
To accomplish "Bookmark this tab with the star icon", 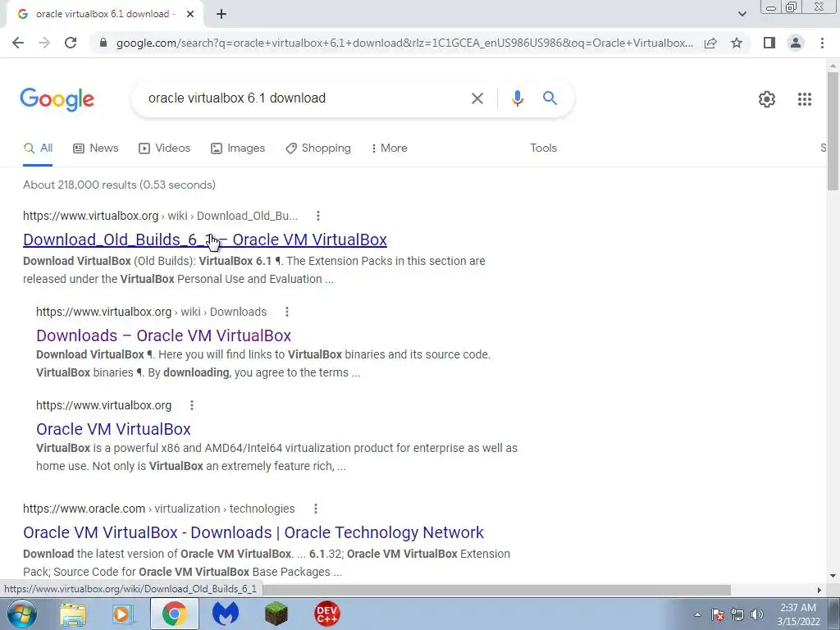I will coord(737,43).
